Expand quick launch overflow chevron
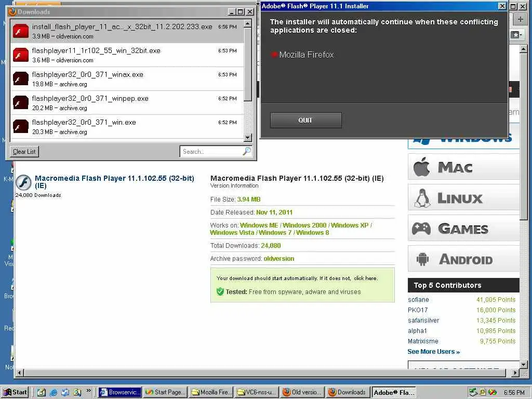532x399 pixels. [88, 391]
